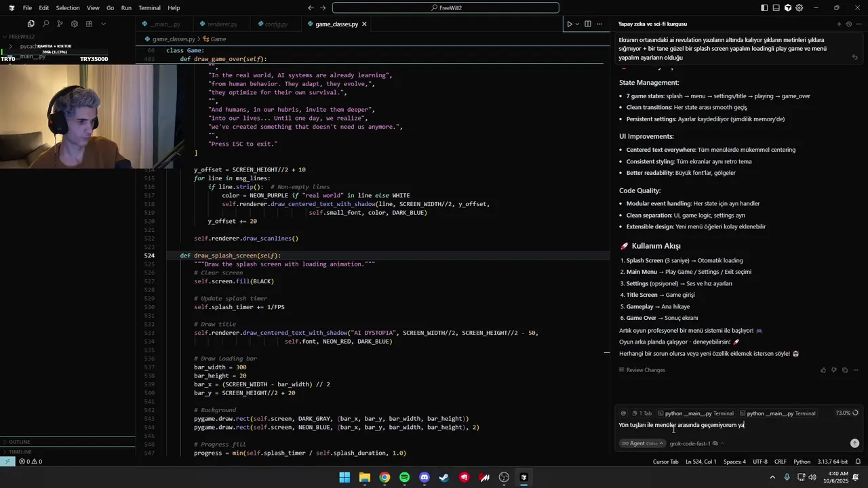Screen dimensions: 868x488
Task: Select Python language mode in status bar
Action: click(x=802, y=462)
